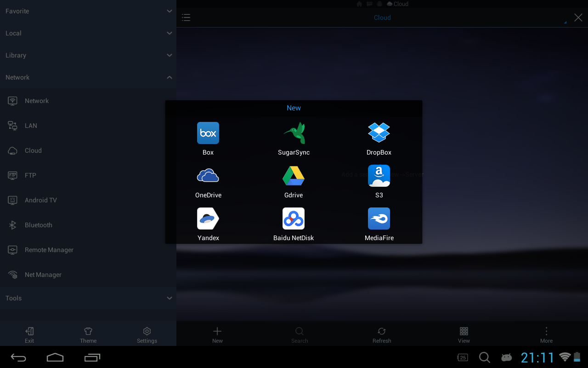Choose Amazon S3 storage icon
The image size is (588, 368).
point(379,176)
